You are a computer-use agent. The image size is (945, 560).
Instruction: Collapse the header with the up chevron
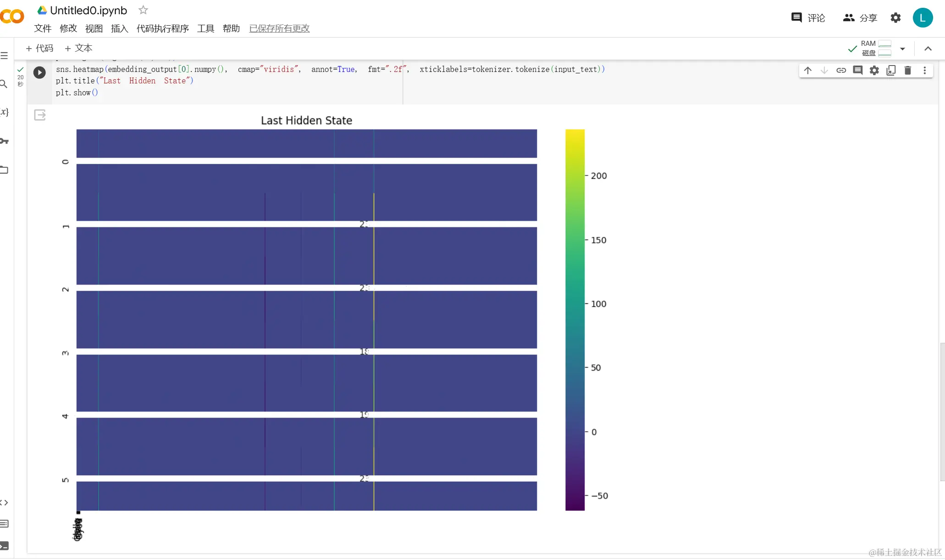click(928, 49)
